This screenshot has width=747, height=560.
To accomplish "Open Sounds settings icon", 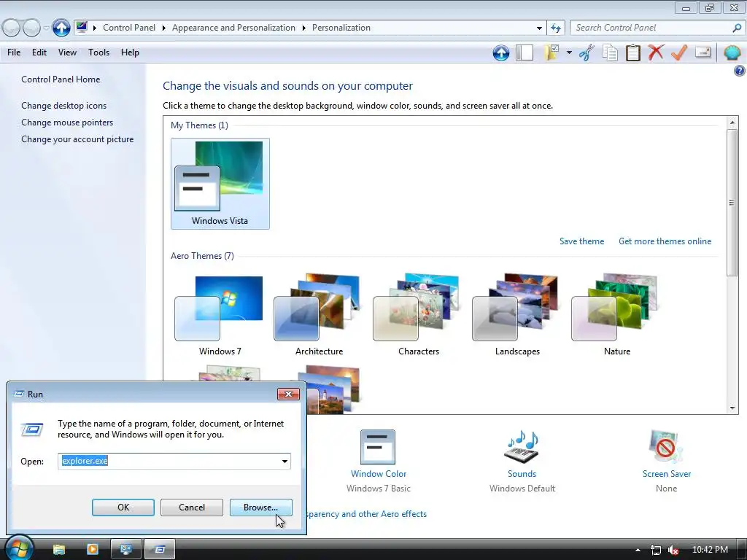I will point(522,447).
